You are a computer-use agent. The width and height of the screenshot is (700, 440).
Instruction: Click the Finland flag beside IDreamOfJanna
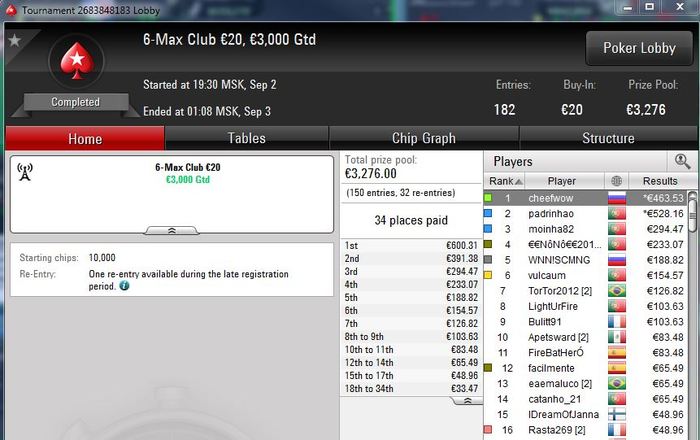pyautogui.click(x=617, y=415)
